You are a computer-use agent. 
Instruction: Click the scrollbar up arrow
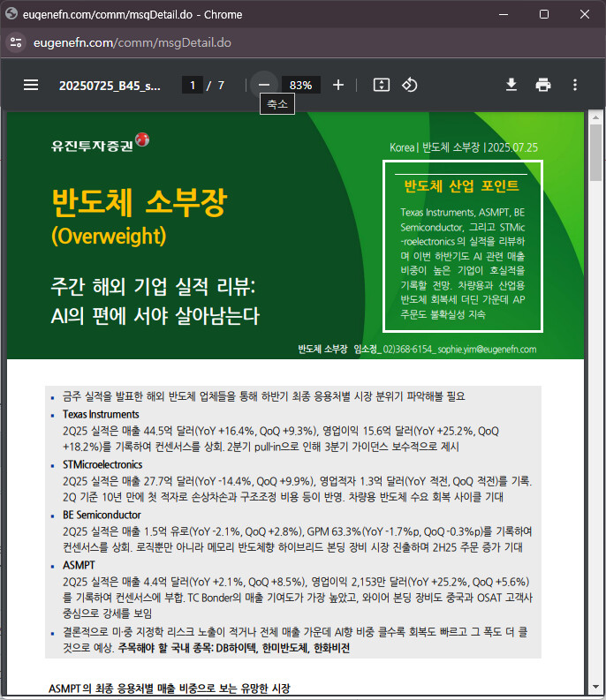click(595, 118)
